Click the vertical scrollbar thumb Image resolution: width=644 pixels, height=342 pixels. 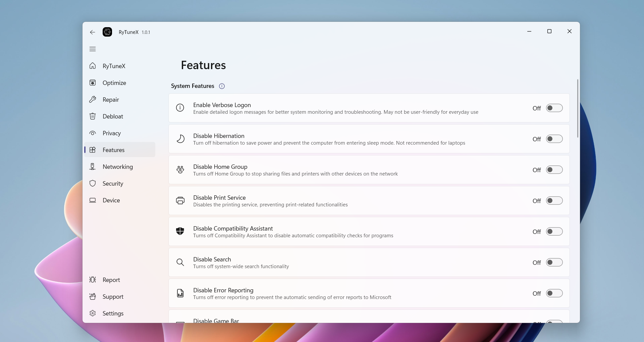pos(578,108)
